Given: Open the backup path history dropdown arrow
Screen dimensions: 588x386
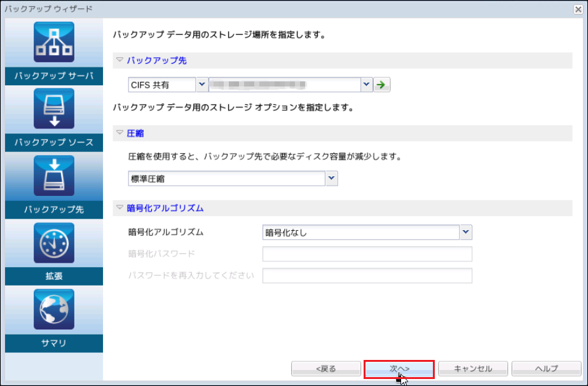Looking at the screenshot, I should [366, 85].
